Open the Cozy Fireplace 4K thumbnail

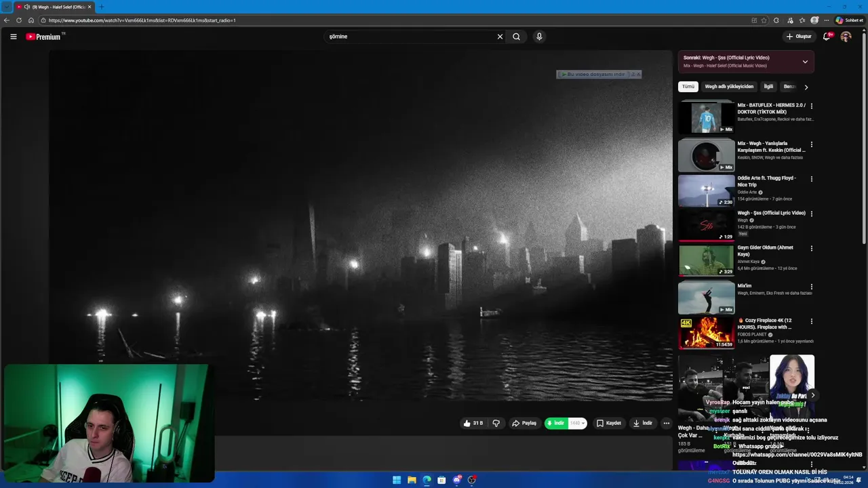706,333
